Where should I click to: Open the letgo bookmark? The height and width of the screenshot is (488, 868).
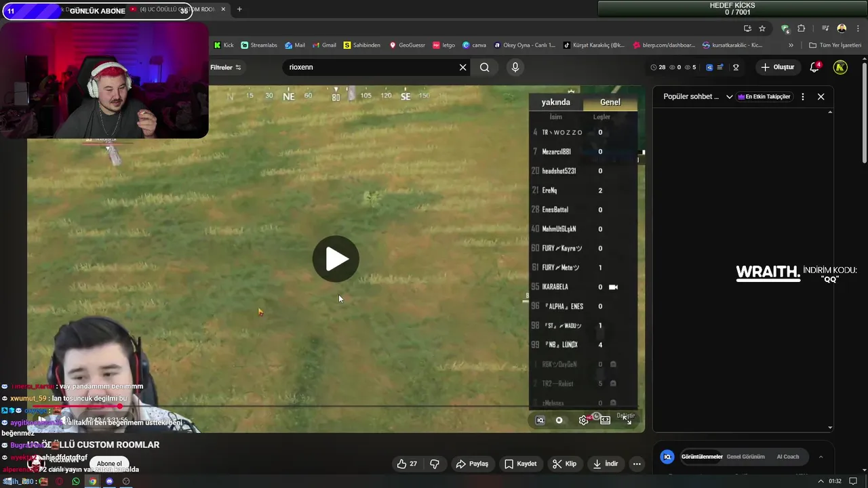tap(443, 45)
